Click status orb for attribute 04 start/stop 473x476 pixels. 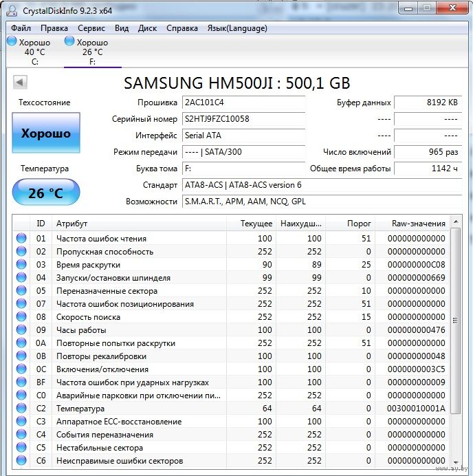point(21,277)
